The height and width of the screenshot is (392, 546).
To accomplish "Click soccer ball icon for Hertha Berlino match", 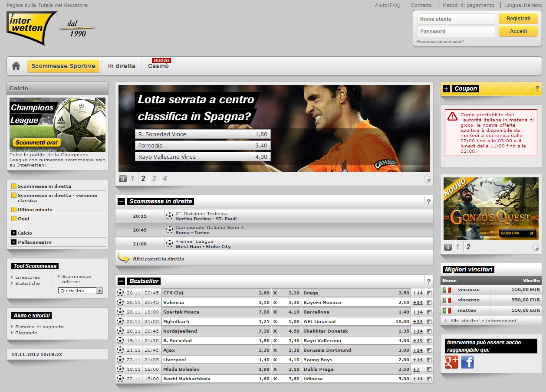I will coord(170,216).
